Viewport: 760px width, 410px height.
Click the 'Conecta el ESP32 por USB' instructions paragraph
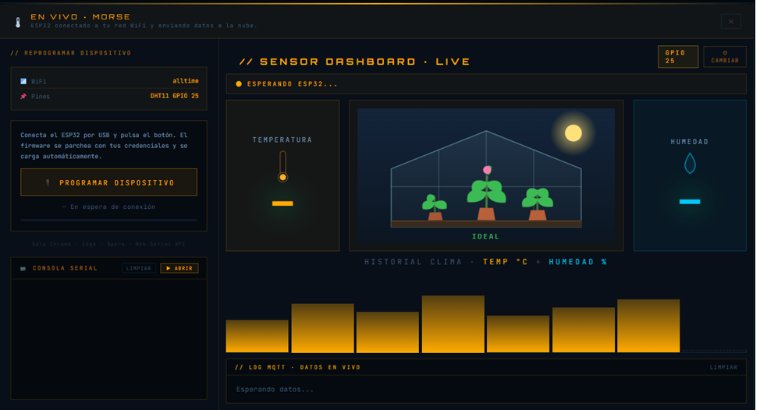(104, 145)
